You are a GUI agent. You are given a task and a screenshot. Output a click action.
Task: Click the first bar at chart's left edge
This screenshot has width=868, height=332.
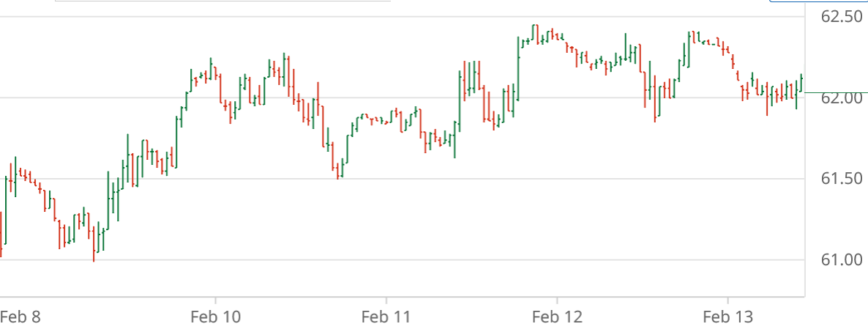click(1, 235)
